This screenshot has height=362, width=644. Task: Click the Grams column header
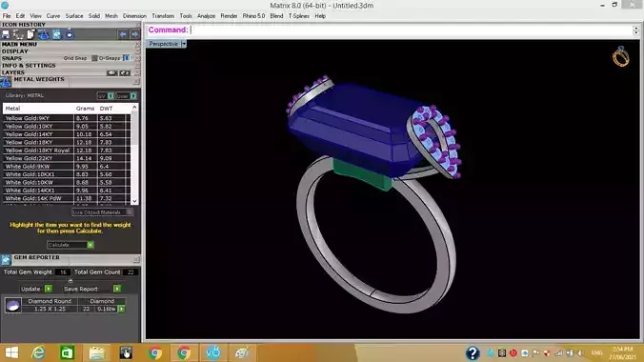85,109
